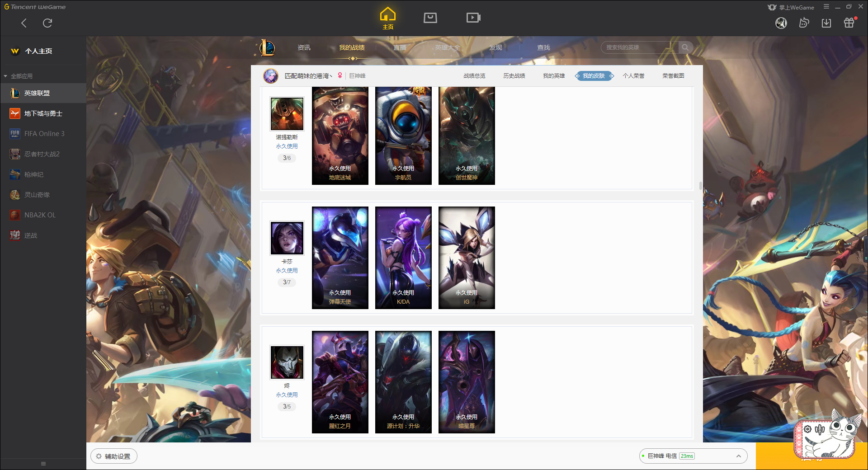Select 枪神纪 in the sidebar
This screenshot has width=868, height=470.
point(43,174)
